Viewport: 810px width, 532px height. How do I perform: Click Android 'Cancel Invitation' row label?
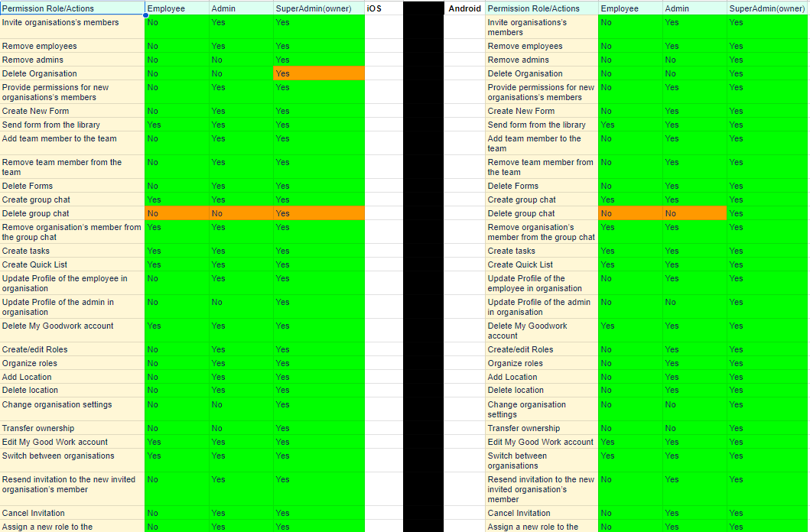click(x=542, y=513)
